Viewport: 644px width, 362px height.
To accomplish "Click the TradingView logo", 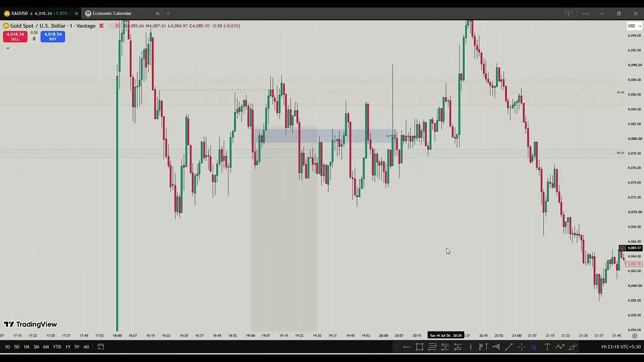I will point(30,324).
